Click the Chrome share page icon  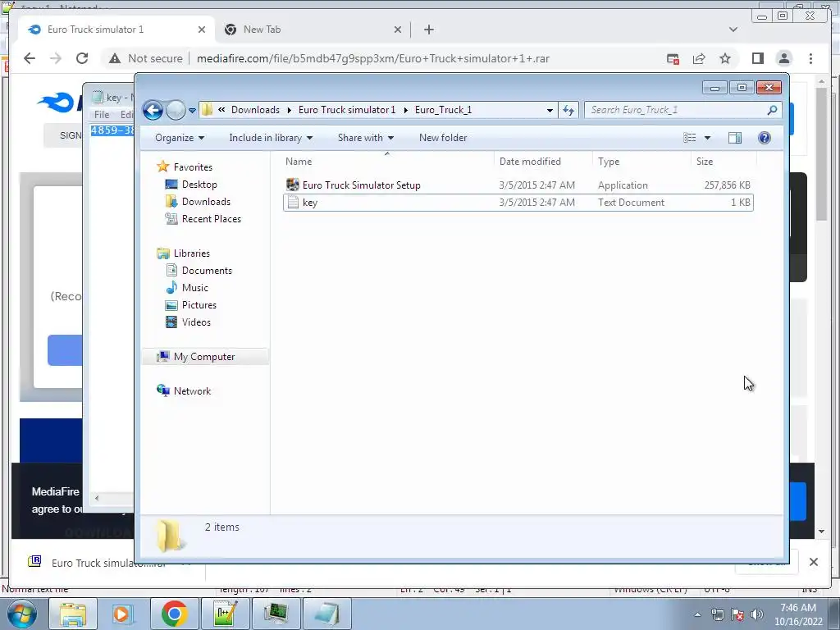click(699, 58)
